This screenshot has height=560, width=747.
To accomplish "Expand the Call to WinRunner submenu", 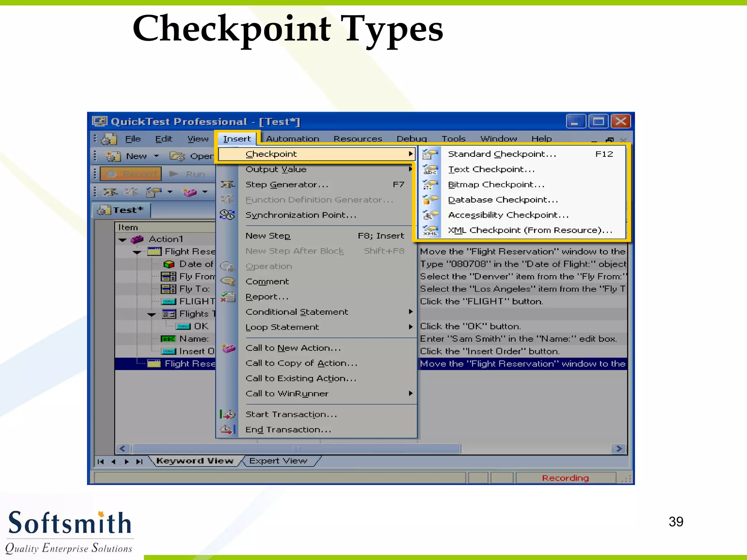I will point(411,393).
